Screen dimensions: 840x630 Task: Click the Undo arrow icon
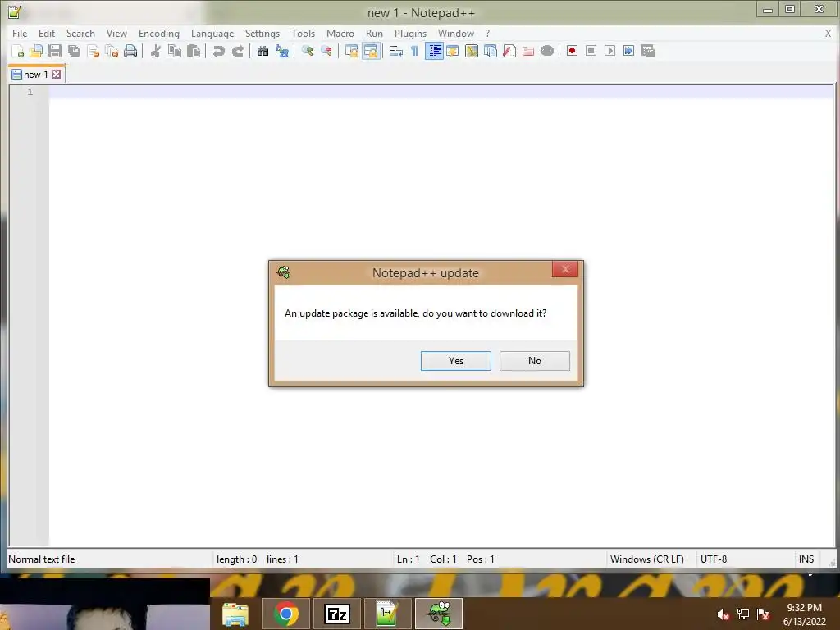(218, 51)
